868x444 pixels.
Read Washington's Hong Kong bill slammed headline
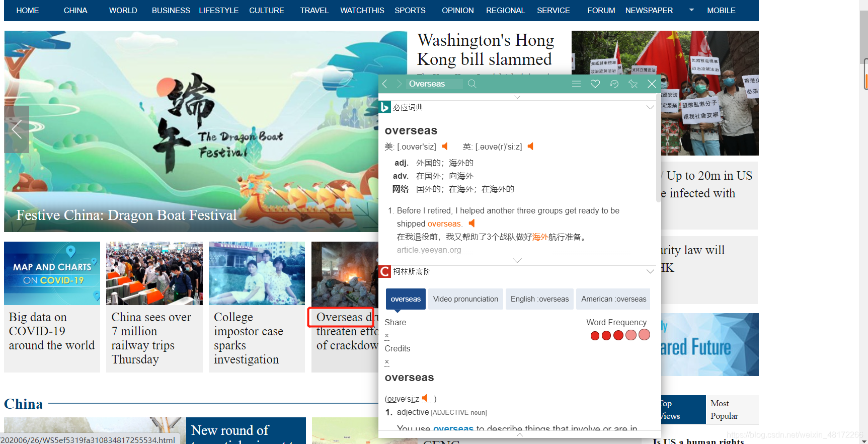(486, 49)
